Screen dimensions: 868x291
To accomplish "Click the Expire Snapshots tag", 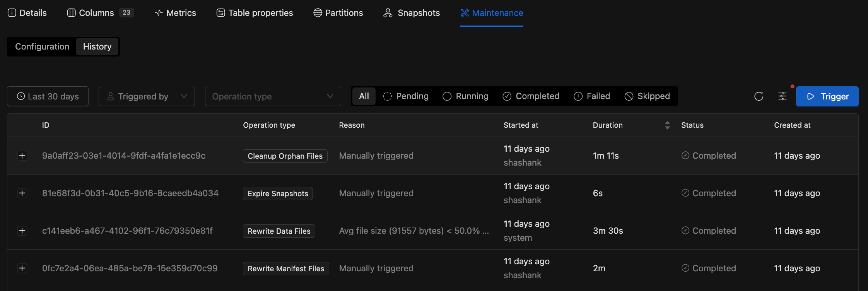I will point(278,193).
